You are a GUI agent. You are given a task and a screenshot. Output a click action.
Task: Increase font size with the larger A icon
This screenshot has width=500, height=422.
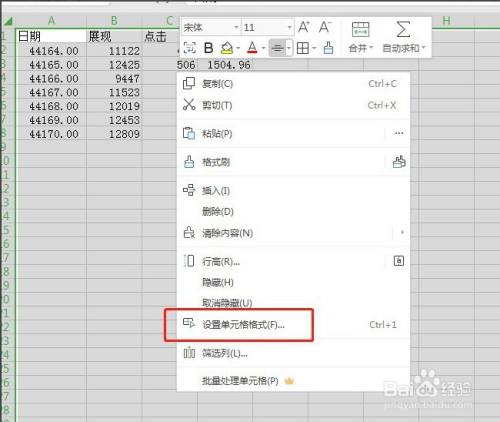click(304, 27)
